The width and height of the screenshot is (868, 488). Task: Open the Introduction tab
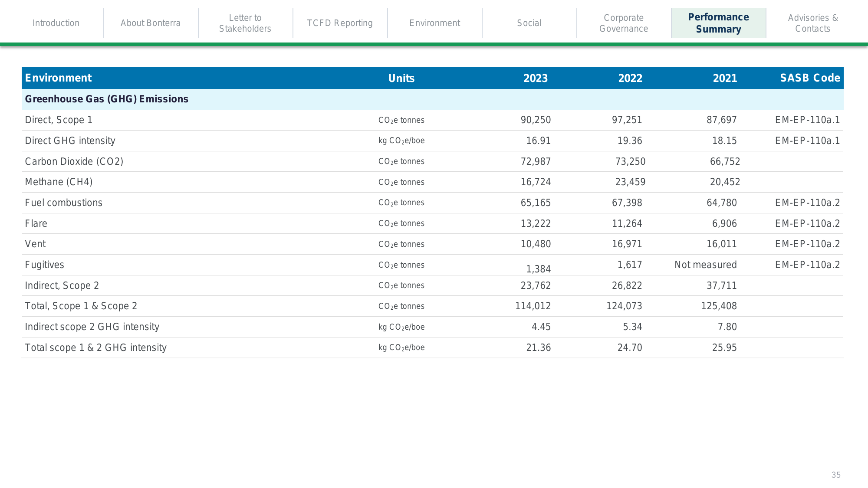click(x=56, y=23)
